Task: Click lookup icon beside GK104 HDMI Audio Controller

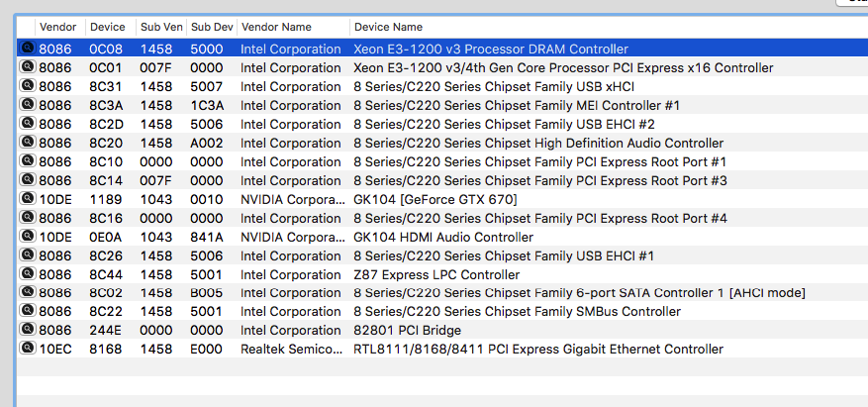Action: (27, 237)
